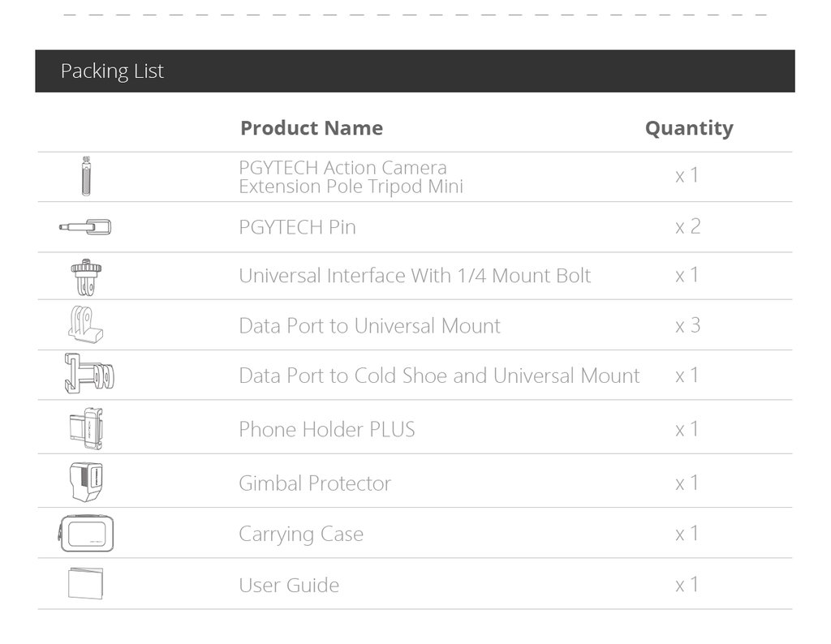The height and width of the screenshot is (644, 831).
Task: Select the Gimbal Protector name text
Action: click(x=315, y=483)
